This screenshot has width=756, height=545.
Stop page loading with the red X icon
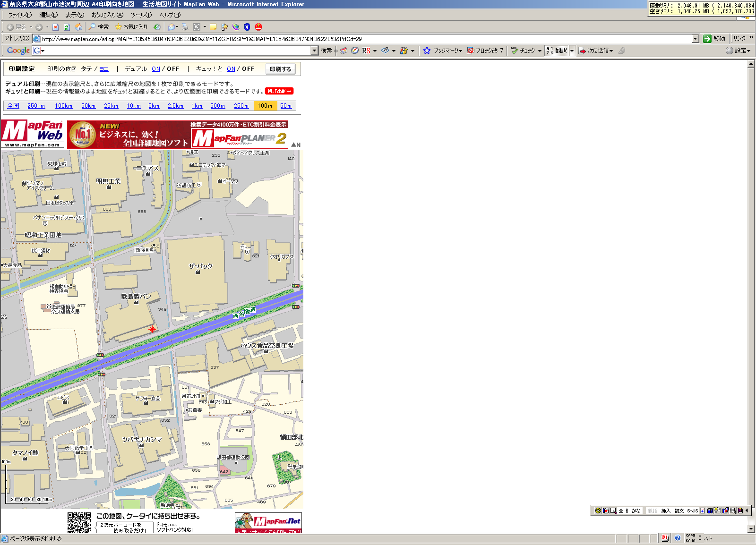[x=55, y=27]
